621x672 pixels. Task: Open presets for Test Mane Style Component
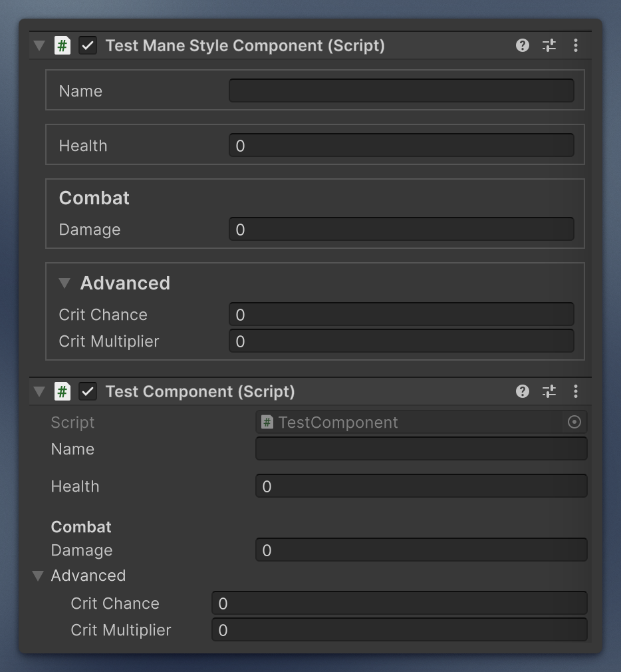click(x=549, y=45)
